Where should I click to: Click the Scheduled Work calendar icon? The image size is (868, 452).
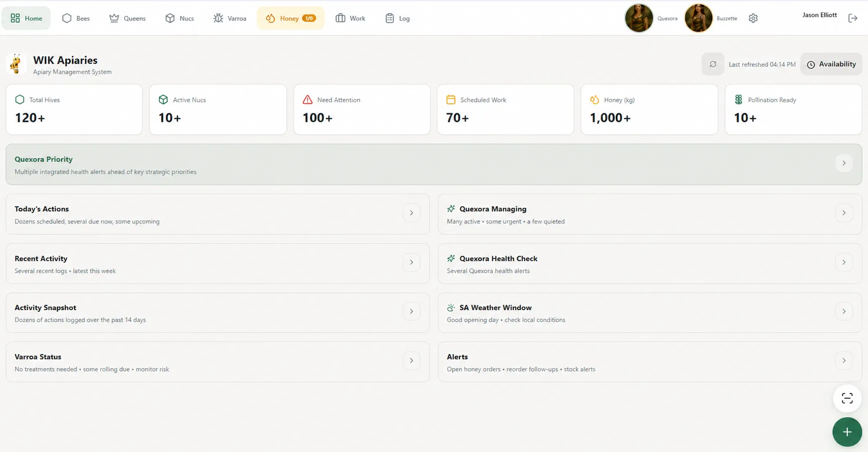tap(451, 100)
